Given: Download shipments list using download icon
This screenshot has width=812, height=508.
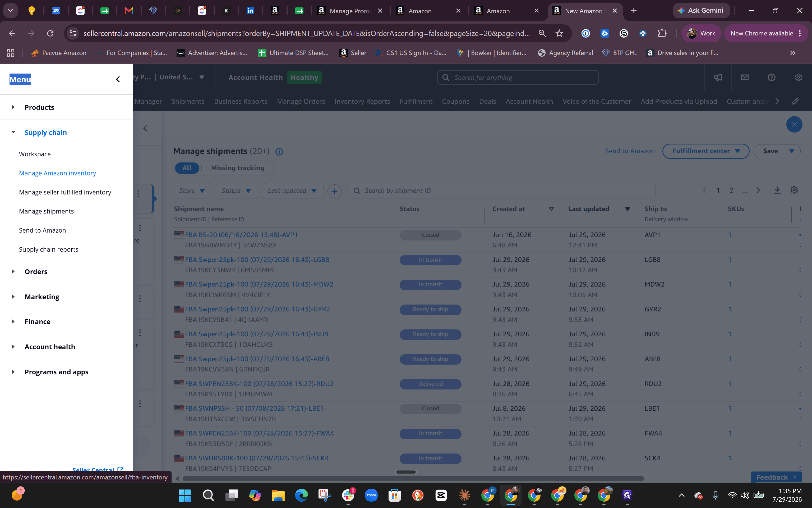Looking at the screenshot, I should pyautogui.click(x=777, y=190).
